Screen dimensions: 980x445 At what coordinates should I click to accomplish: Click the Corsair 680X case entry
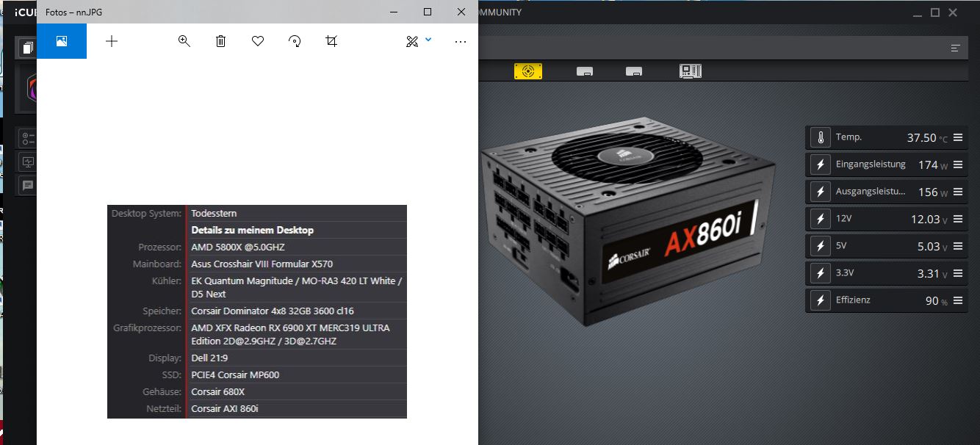(x=217, y=392)
